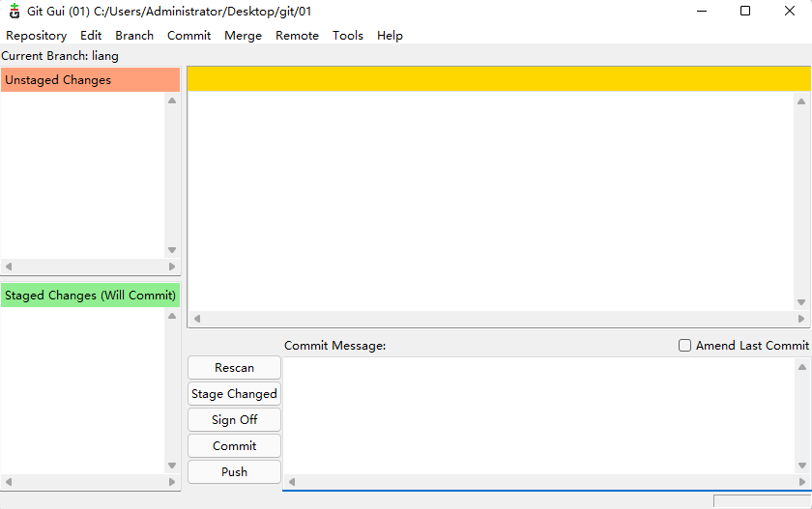Click the Commit button beside the message box
This screenshot has width=812, height=509.
[x=234, y=446]
